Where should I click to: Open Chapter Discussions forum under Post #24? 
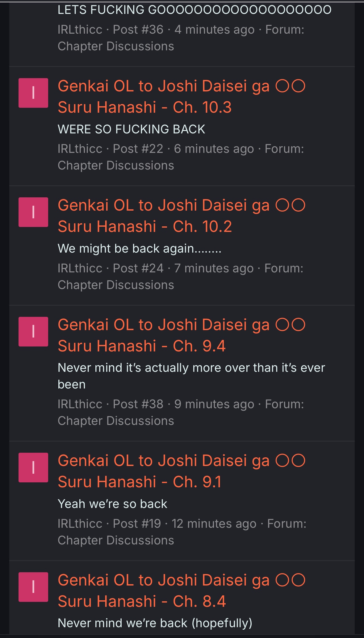[116, 285]
